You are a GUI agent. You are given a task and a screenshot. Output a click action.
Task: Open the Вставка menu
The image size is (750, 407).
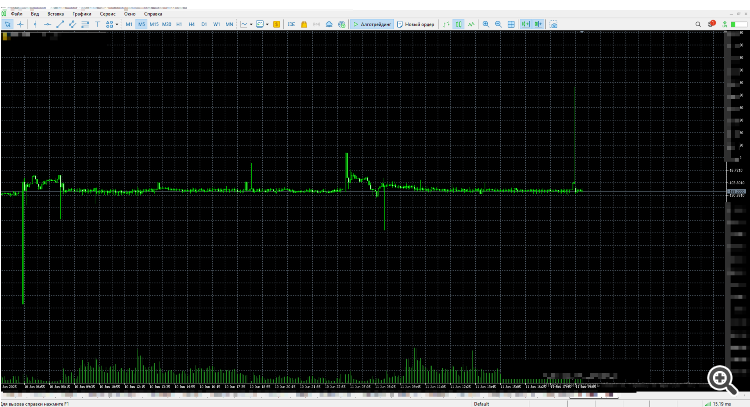point(56,14)
